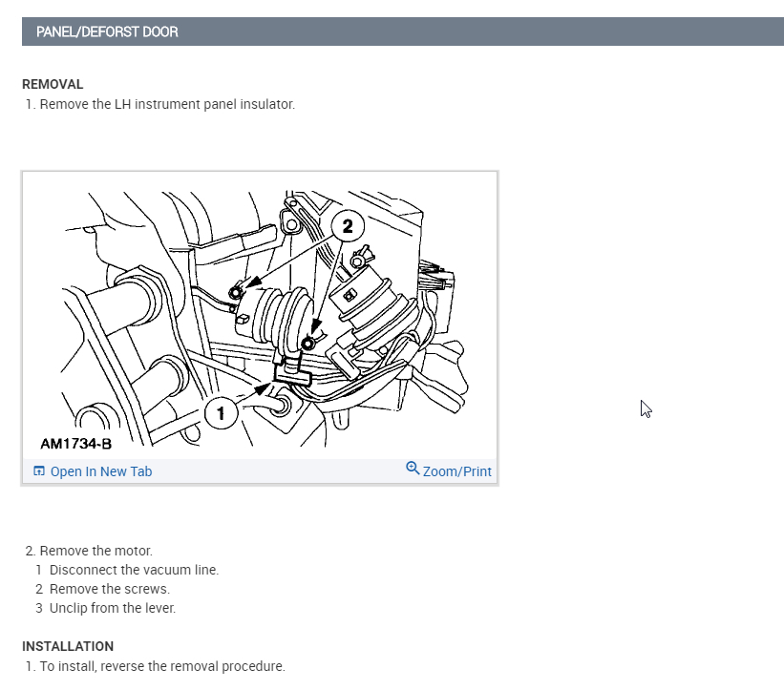Click the 'Remove the motor' step
784x690 pixels.
95,551
